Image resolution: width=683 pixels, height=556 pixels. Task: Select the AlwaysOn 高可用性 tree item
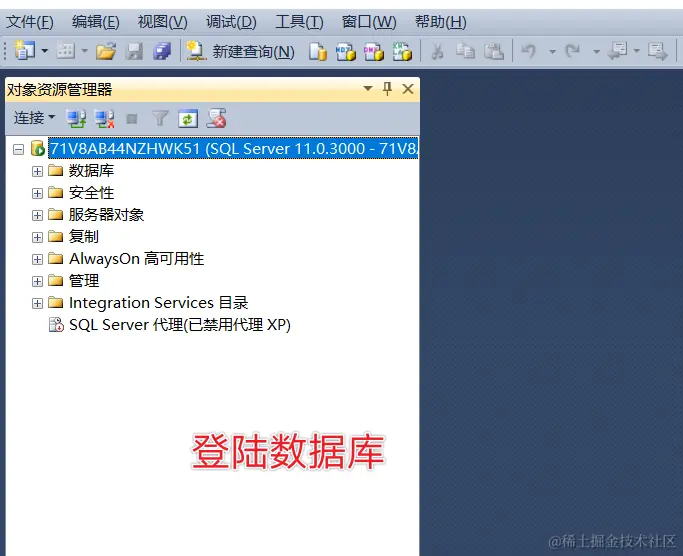pos(136,259)
